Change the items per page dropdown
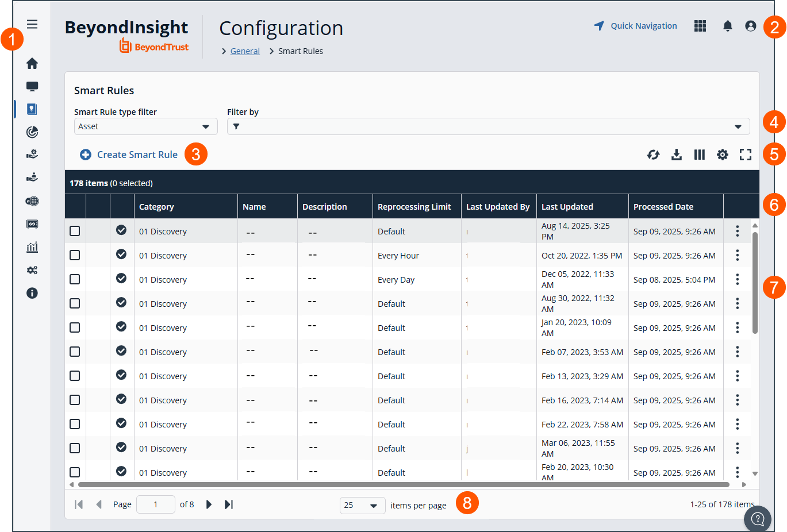787x532 pixels. (363, 505)
